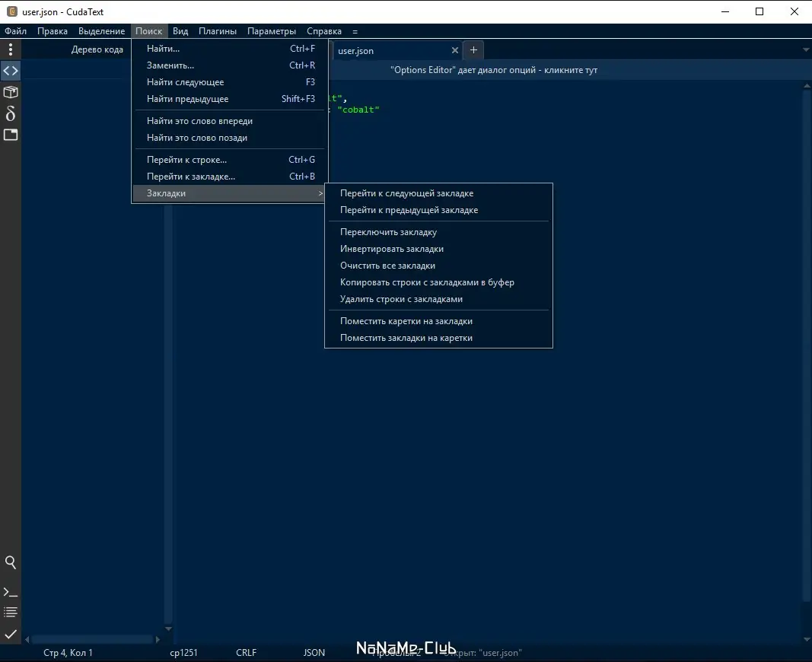This screenshot has height=662, width=812.
Task: Choose «Очистить все закладки» entry
Action: (x=388, y=265)
